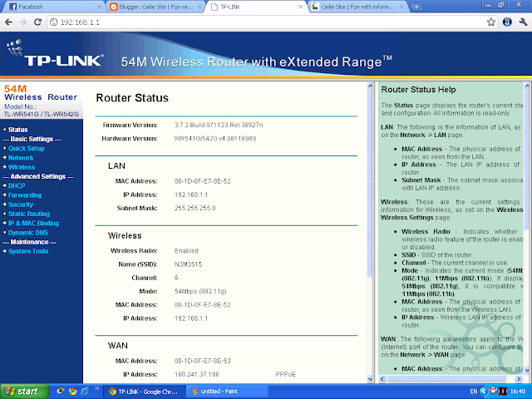Click the Router Status heading
This screenshot has width=532, height=399.
[132, 98]
